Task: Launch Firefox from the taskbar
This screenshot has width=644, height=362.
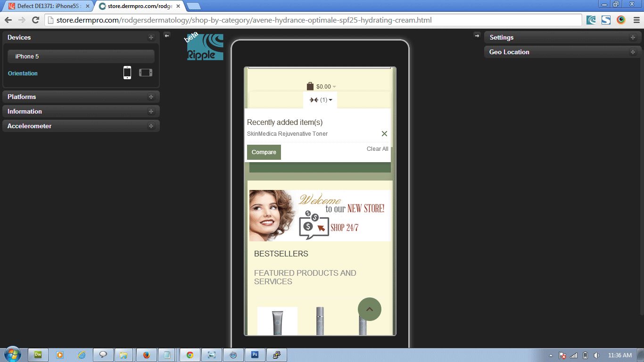Action: 146,355
